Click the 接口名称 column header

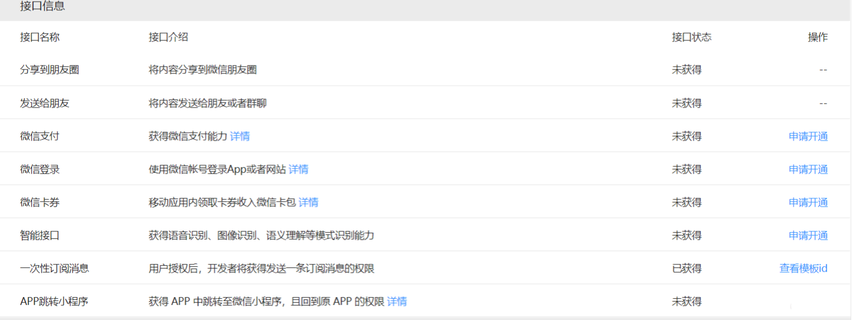40,38
